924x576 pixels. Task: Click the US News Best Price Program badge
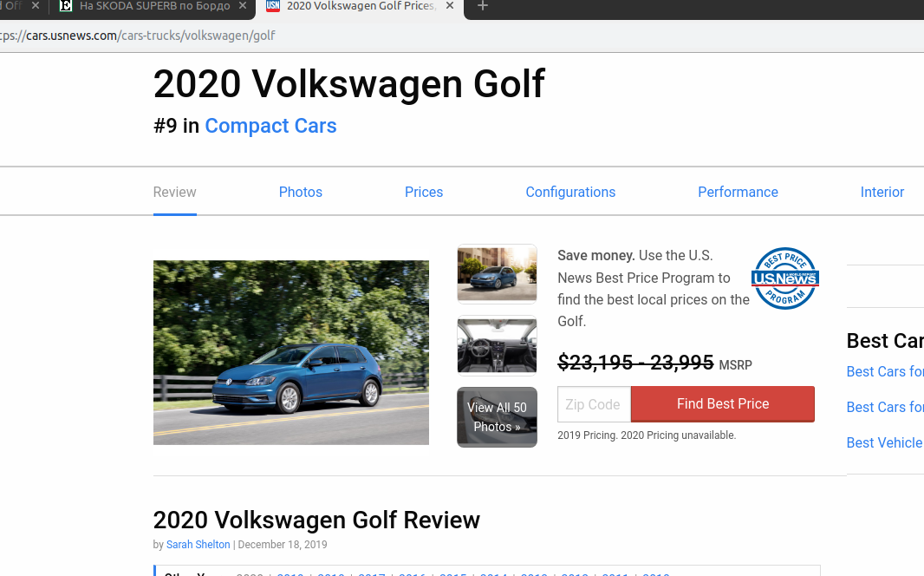785,278
